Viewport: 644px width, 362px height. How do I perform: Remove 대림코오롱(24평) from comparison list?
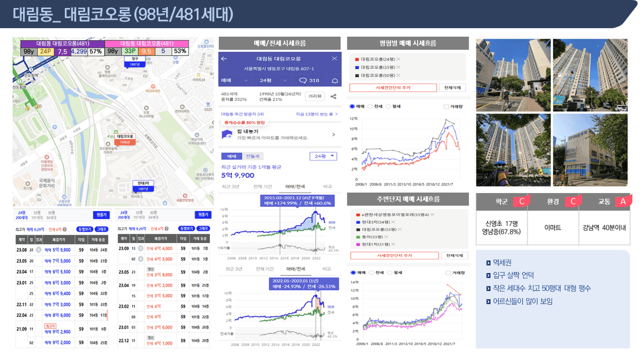click(398, 60)
